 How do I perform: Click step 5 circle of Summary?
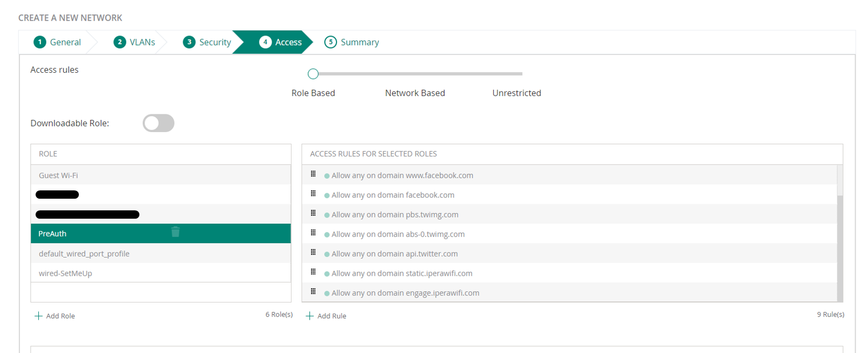[330, 42]
